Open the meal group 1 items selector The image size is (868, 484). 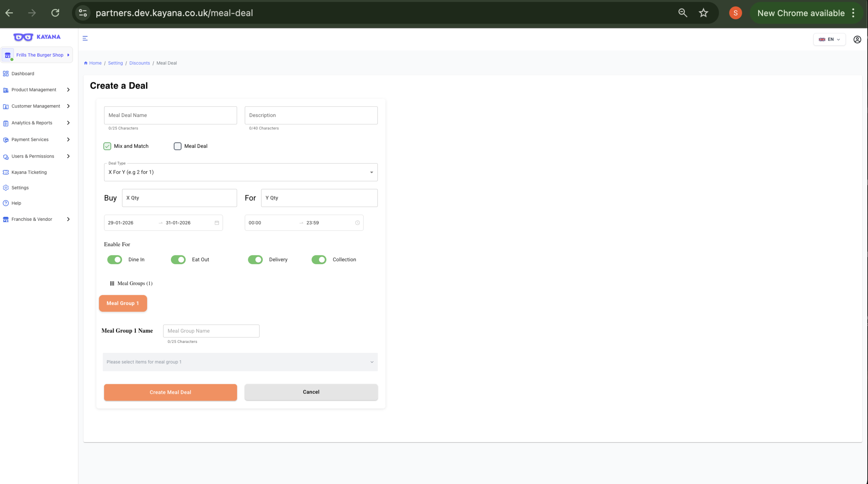pyautogui.click(x=240, y=362)
